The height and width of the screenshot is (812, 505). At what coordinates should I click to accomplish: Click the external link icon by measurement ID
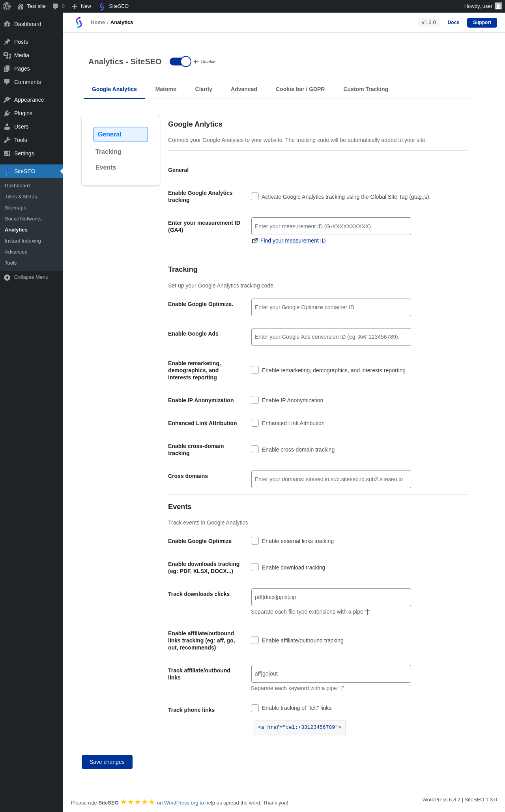[255, 241]
